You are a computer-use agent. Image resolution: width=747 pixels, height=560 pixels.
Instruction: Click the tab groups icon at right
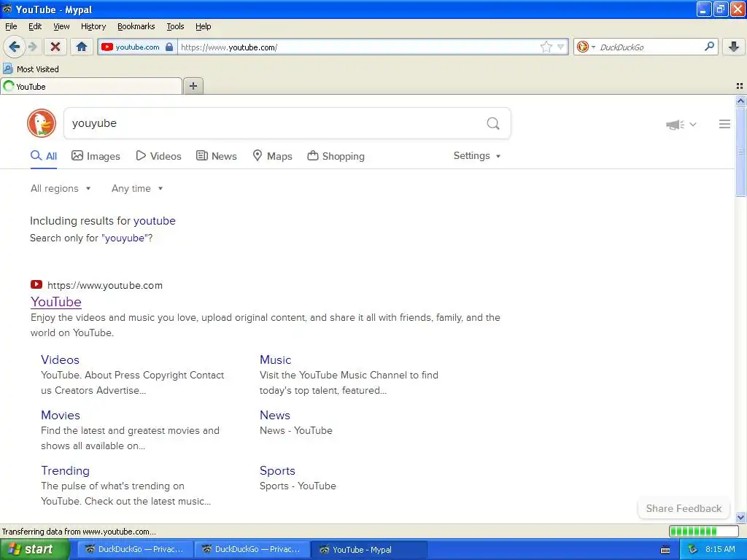click(x=740, y=86)
